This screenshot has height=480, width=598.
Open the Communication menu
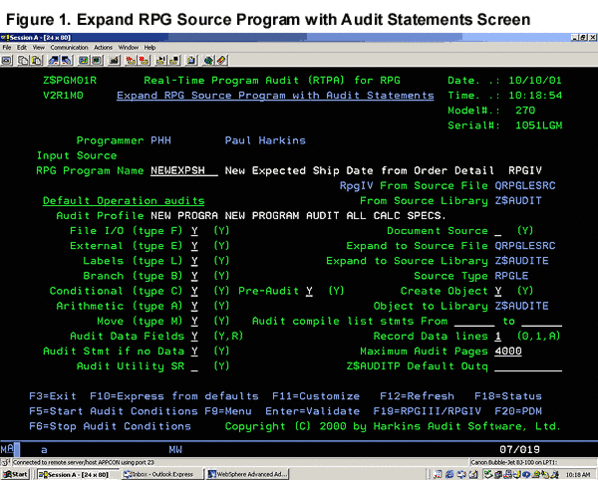pyautogui.click(x=69, y=48)
